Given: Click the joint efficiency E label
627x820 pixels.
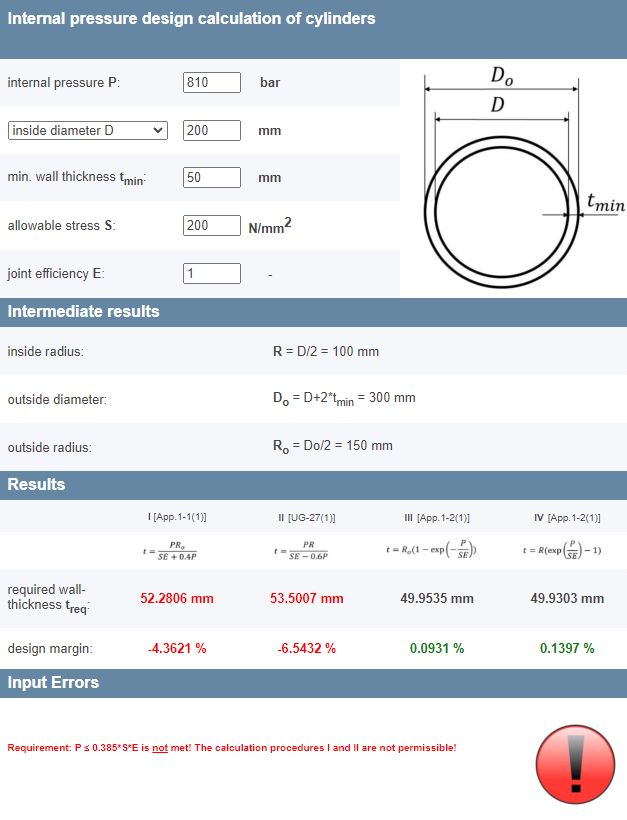Looking at the screenshot, I should tap(56, 274).
